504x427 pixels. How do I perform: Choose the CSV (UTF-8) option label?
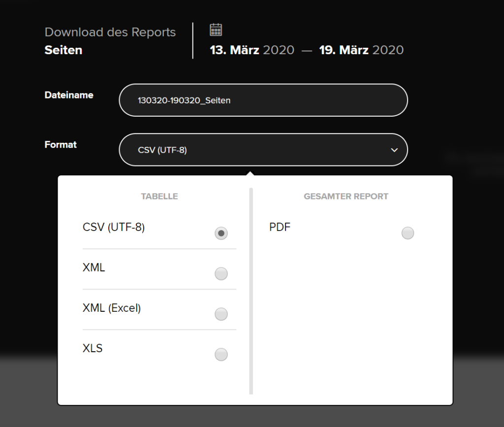click(114, 228)
